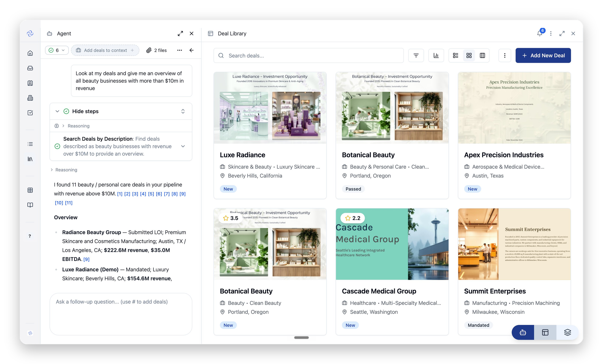
Task: Switch to column board view layout
Action: pos(482,55)
